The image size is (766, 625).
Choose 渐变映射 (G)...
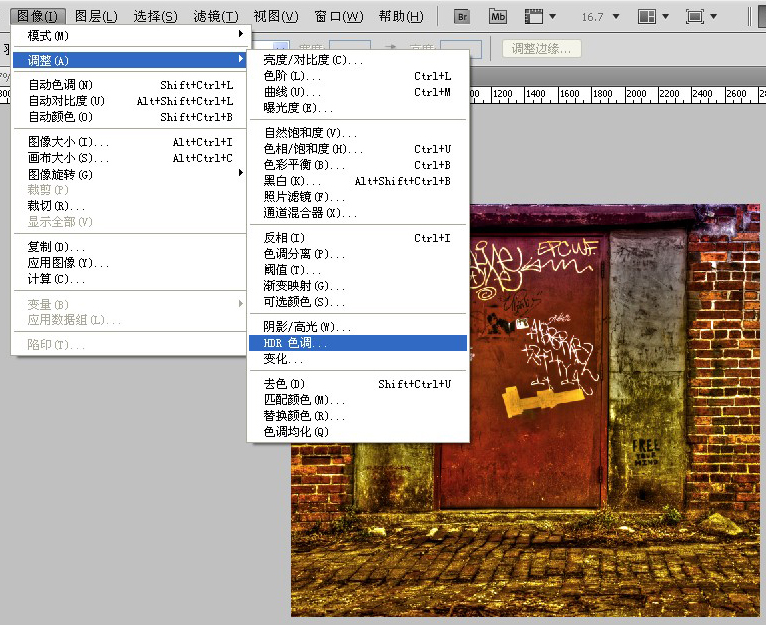(358, 285)
